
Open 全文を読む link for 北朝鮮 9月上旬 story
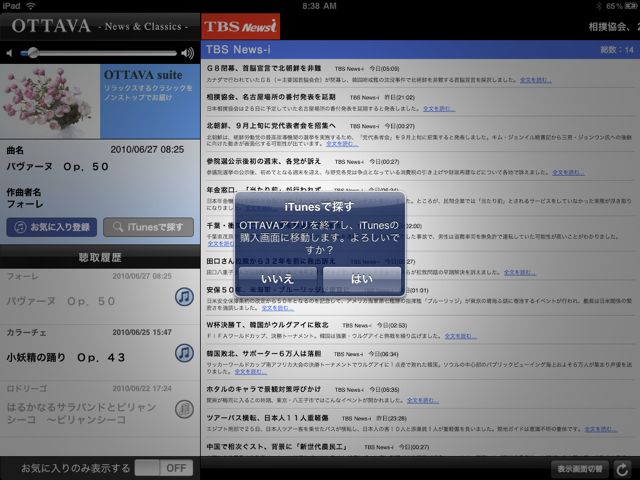pos(342,144)
